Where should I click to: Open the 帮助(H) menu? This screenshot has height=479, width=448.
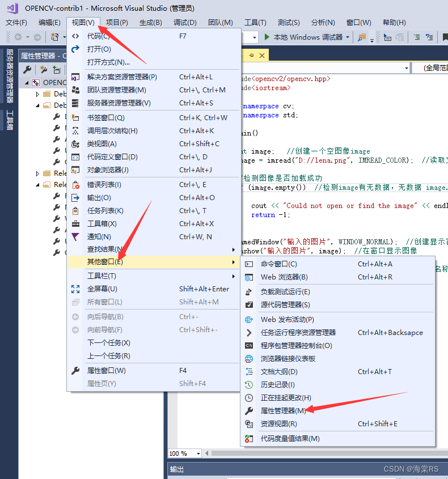pos(394,23)
